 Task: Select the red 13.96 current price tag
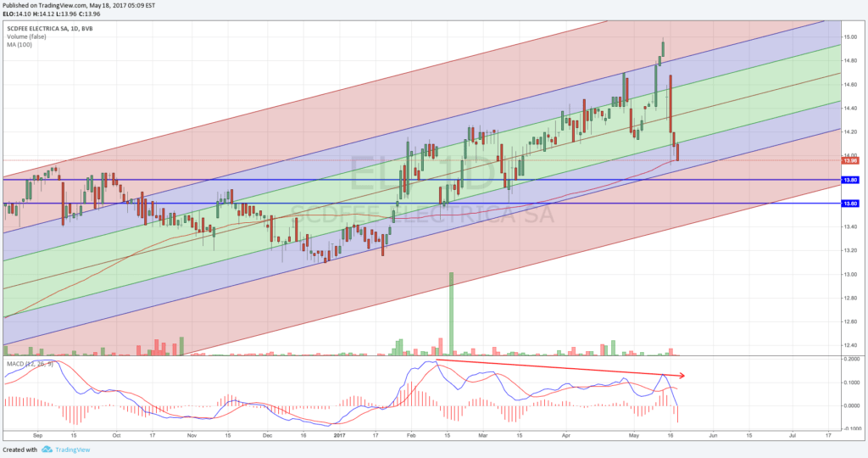[849, 159]
